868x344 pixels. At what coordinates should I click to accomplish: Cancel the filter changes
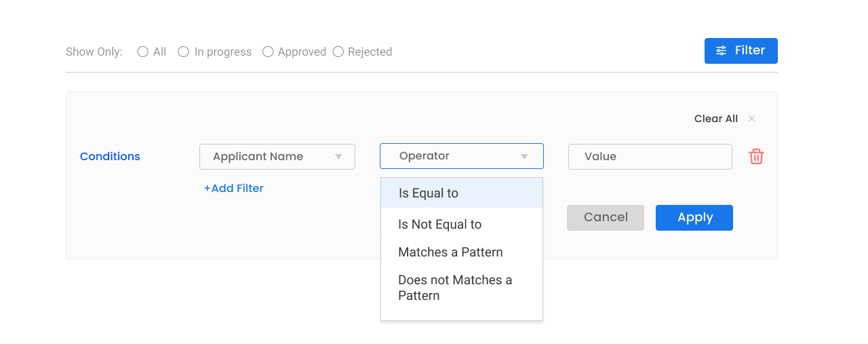pyautogui.click(x=605, y=218)
